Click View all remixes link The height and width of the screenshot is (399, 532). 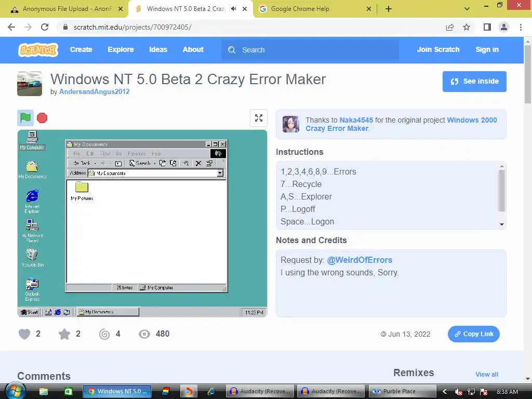487,374
